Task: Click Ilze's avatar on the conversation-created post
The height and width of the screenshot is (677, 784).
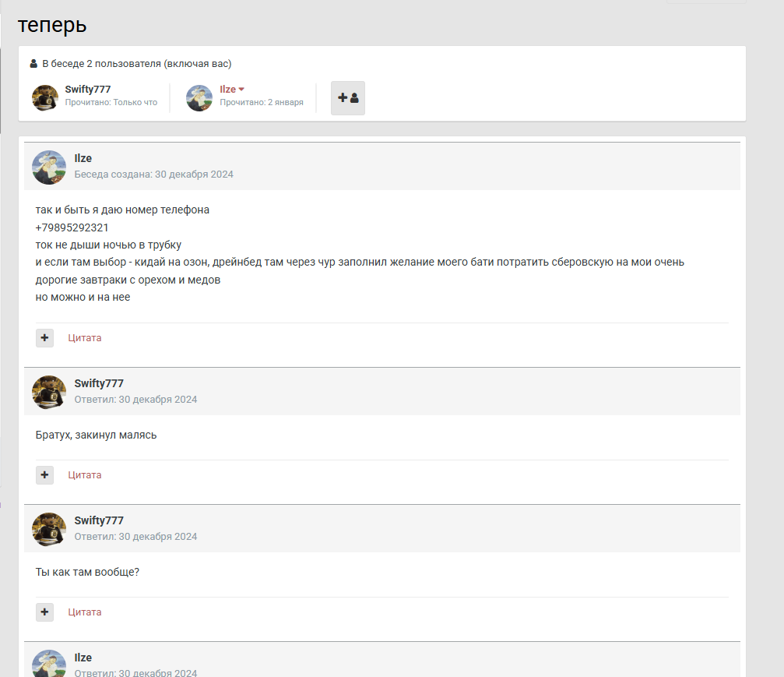Action: point(49,167)
